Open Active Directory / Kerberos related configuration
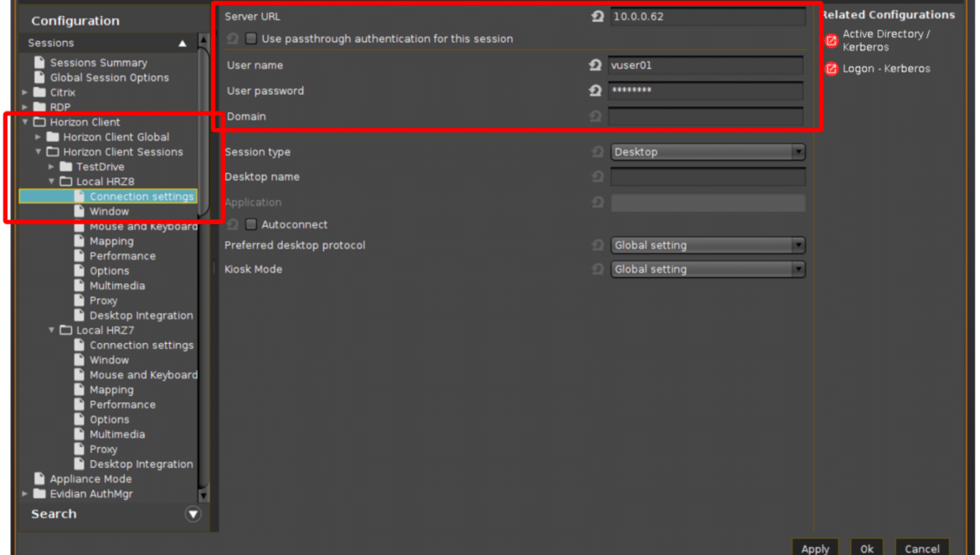This screenshot has height=555, width=980. pyautogui.click(x=886, y=40)
